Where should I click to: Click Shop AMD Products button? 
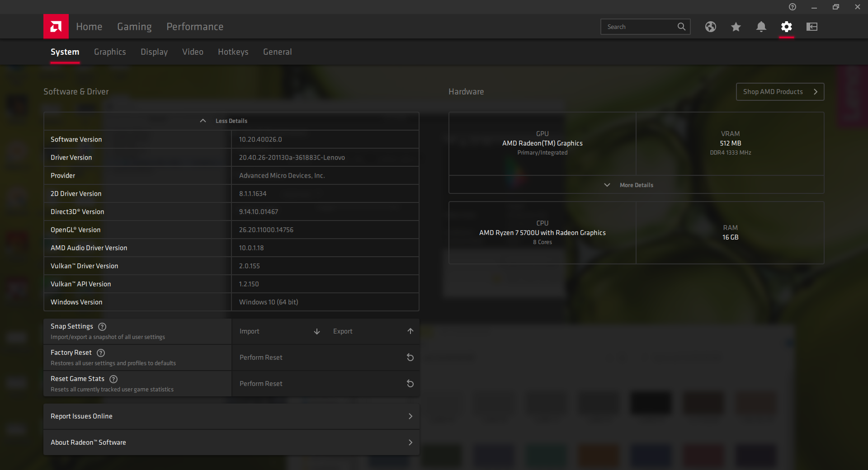point(780,92)
